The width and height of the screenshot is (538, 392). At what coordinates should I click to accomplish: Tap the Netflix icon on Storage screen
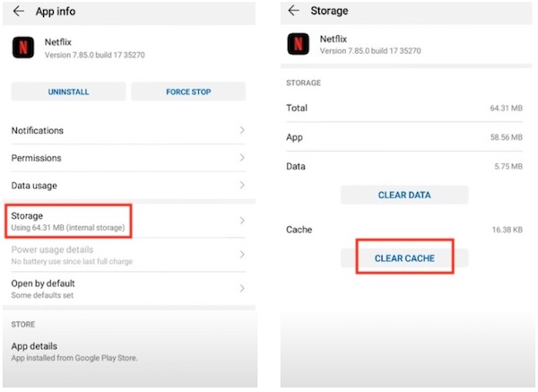pyautogui.click(x=299, y=44)
